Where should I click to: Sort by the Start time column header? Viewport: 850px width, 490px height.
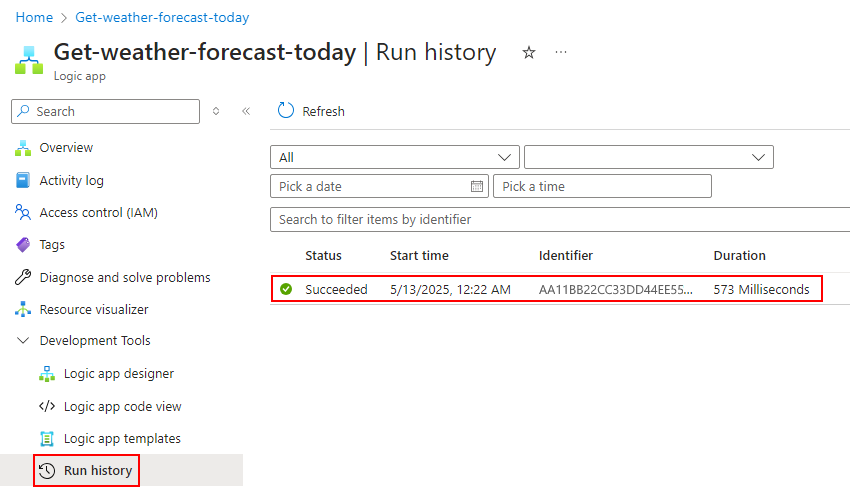[x=419, y=255]
